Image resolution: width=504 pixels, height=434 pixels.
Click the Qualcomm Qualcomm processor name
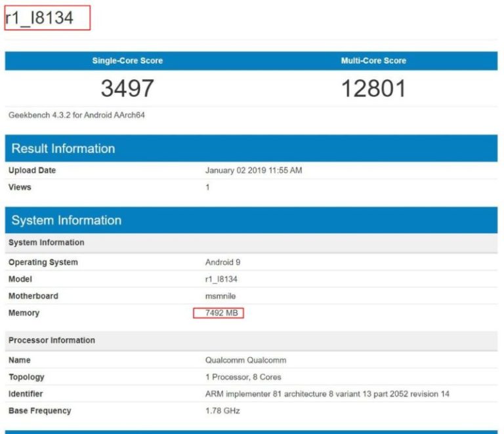coord(245,361)
